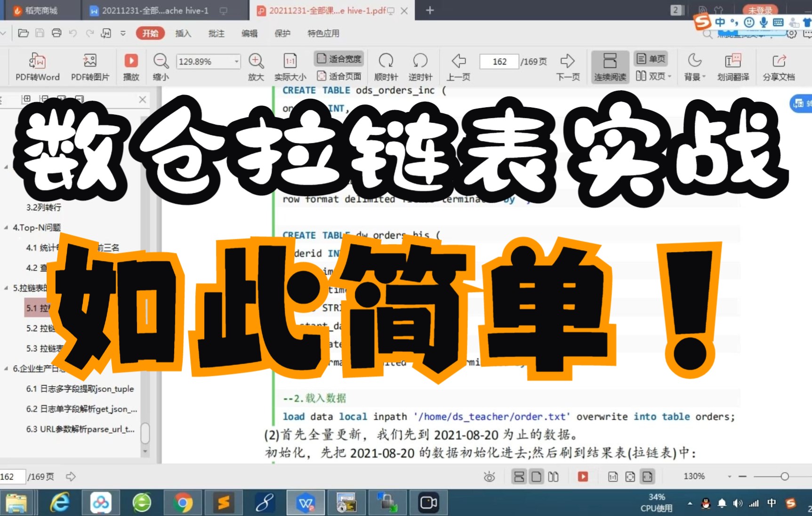Screen dimensions: 812x516
Task: Open 划词翻译 word translation tool
Action: (x=732, y=66)
